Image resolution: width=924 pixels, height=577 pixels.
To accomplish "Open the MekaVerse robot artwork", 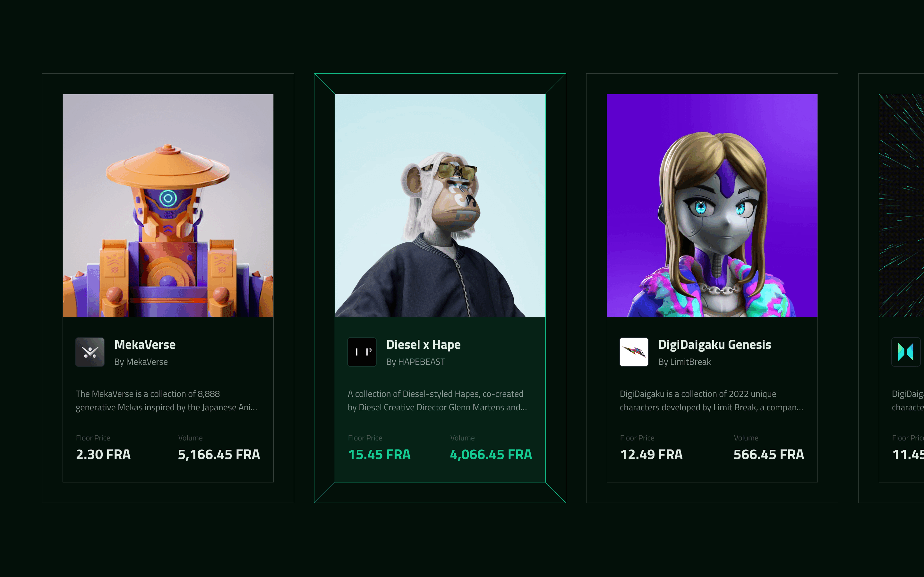I will (168, 206).
